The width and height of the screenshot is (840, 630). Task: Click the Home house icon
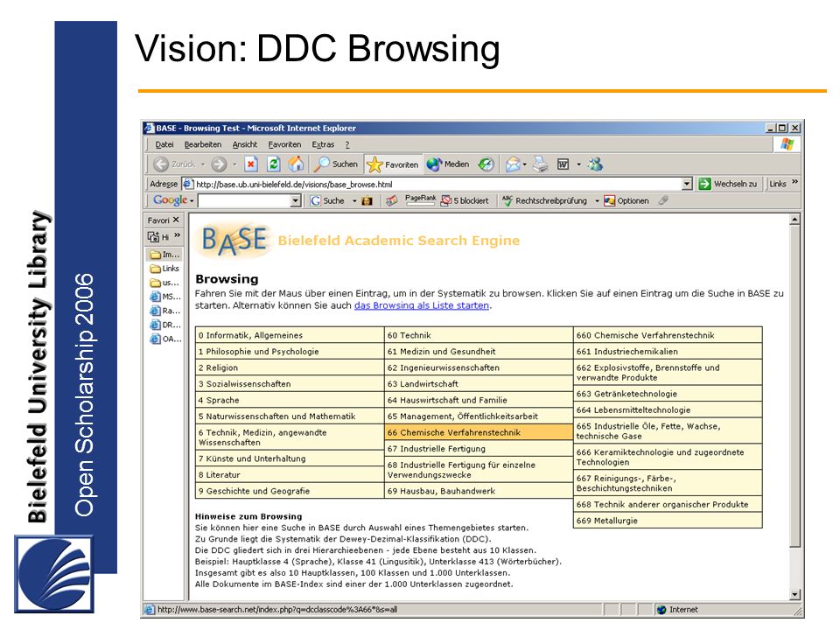(x=296, y=164)
